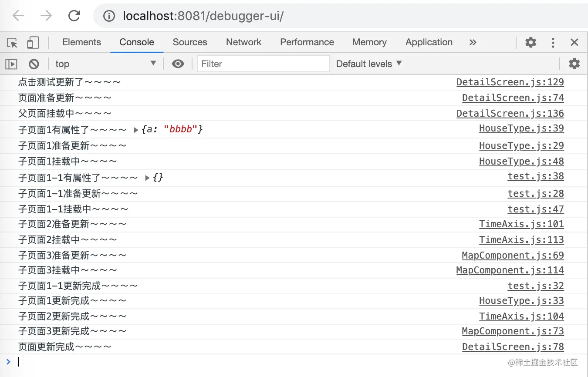Open the DetailScreen.js:129 source link
The height and width of the screenshot is (377, 588).
coord(510,82)
